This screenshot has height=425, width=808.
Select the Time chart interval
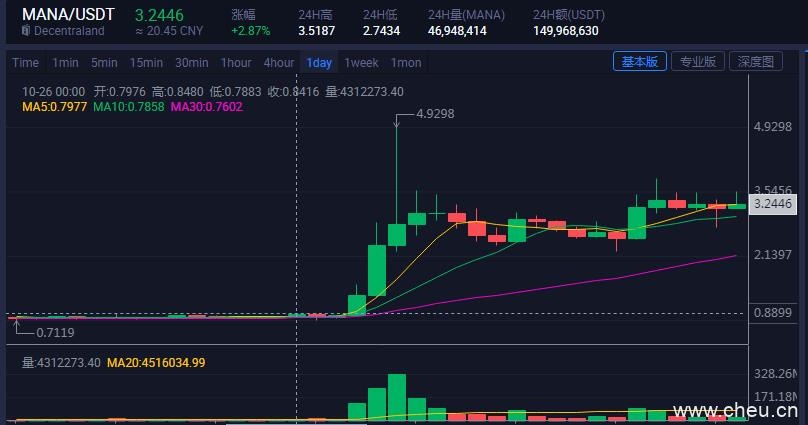coord(25,63)
